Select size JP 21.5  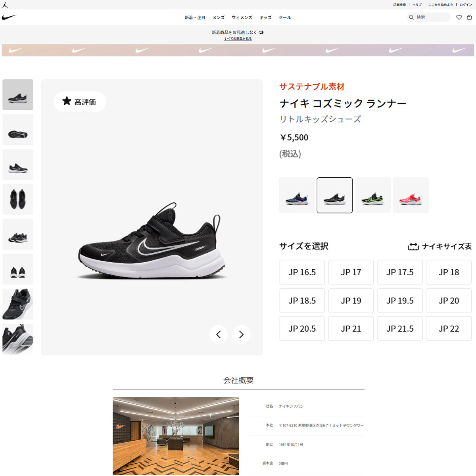[400, 328]
